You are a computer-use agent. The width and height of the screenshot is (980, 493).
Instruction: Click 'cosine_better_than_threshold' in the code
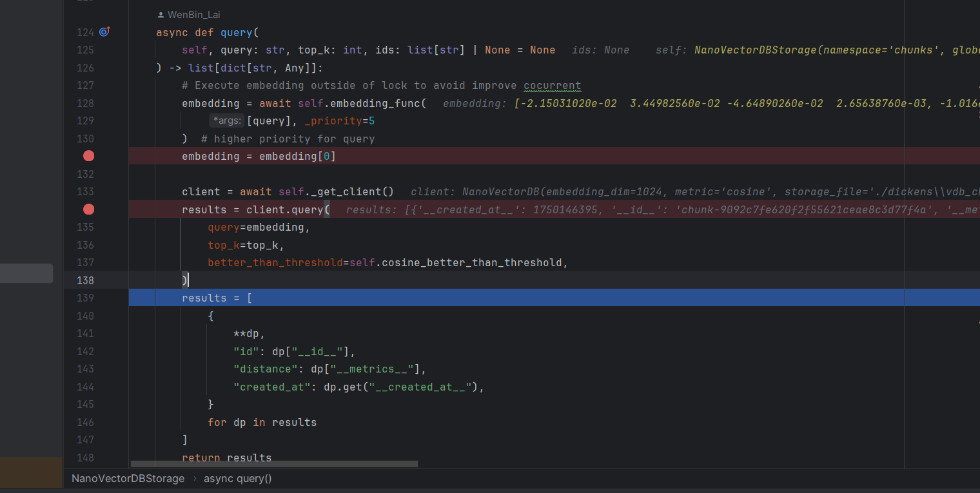(x=471, y=262)
